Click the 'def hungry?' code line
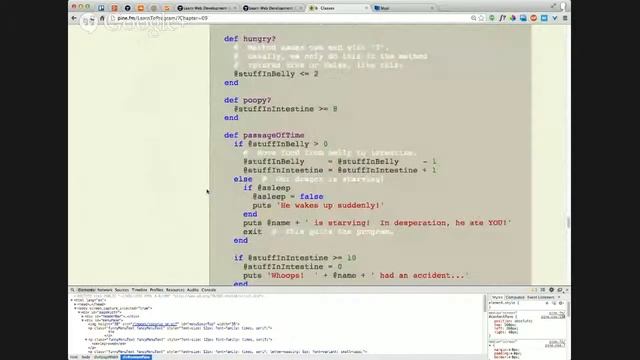 coord(250,39)
